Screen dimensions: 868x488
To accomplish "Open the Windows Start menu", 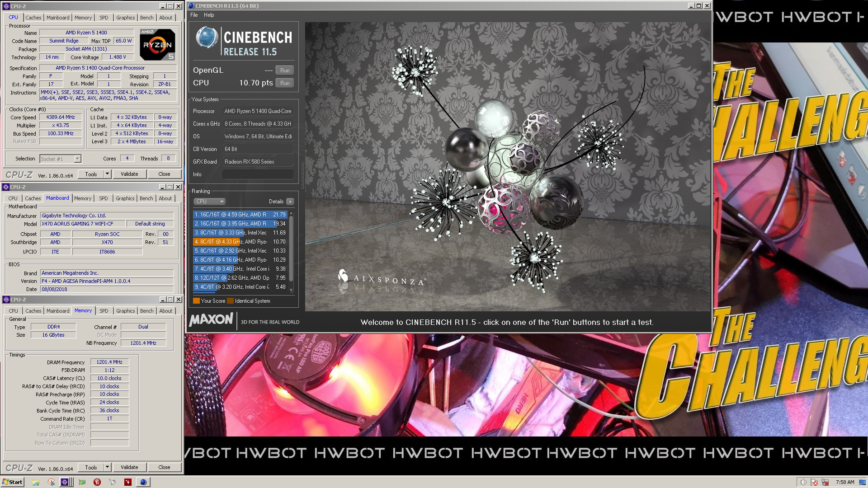I will click(12, 482).
